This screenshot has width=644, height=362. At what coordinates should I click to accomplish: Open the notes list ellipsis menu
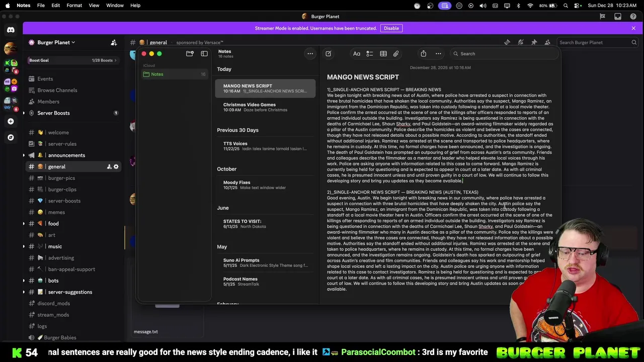point(310,54)
